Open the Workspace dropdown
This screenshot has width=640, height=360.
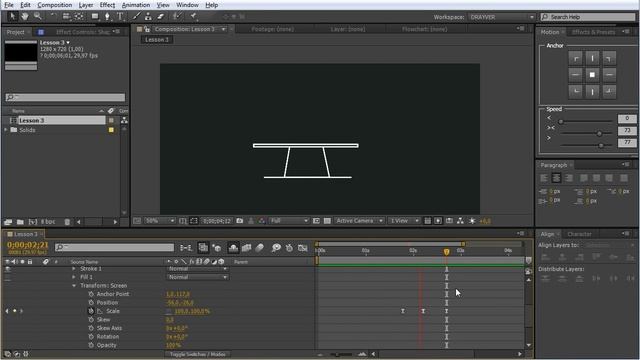[502, 17]
